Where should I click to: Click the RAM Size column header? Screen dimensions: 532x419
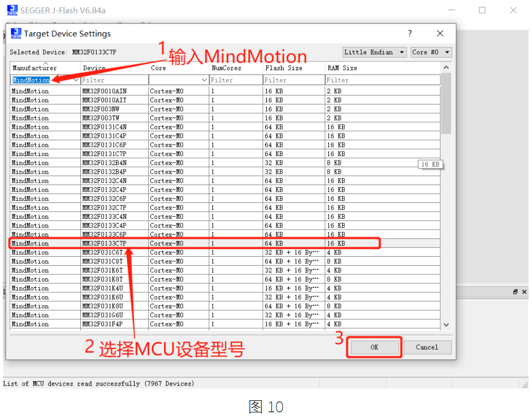[383, 68]
